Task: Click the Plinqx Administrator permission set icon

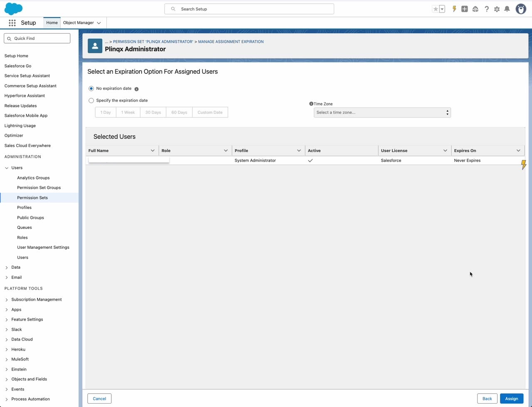Action: coord(95,46)
